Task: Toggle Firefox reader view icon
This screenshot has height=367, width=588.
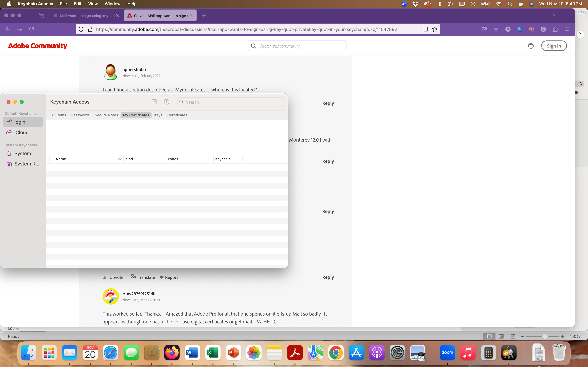Action: point(425,29)
